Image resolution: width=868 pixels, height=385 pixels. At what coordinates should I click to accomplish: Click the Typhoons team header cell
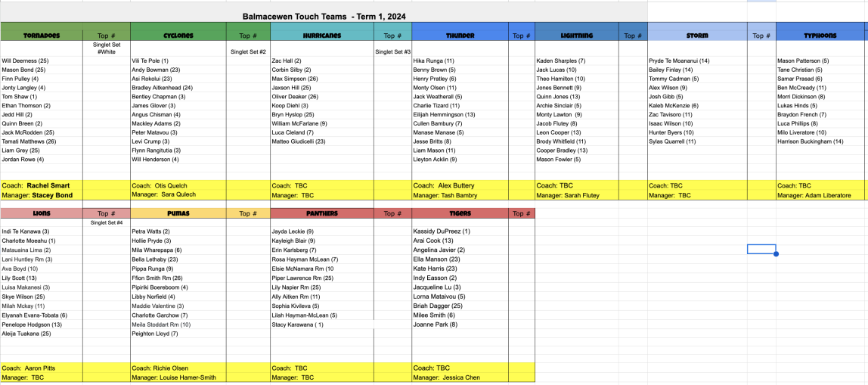coord(820,36)
